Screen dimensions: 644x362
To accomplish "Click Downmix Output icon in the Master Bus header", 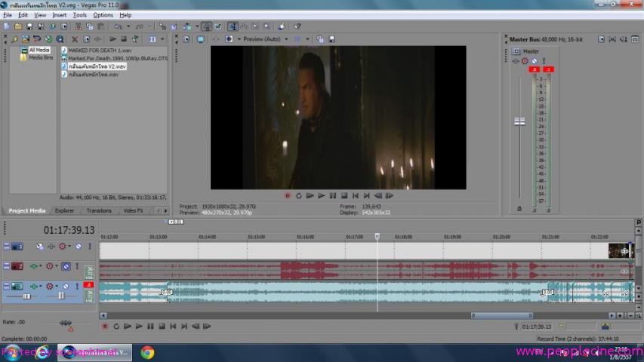I will coord(612,39).
